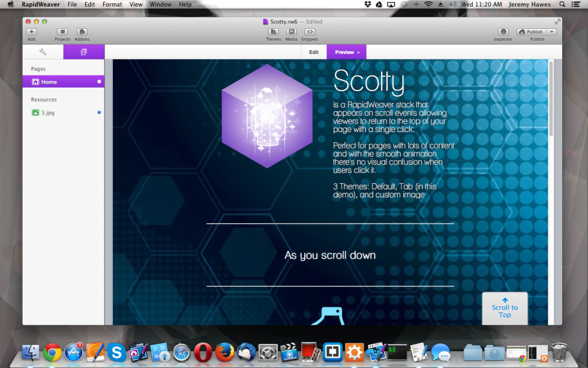Click the Google Drive menu bar icon
588x368 pixels.
pyautogui.click(x=379, y=4)
